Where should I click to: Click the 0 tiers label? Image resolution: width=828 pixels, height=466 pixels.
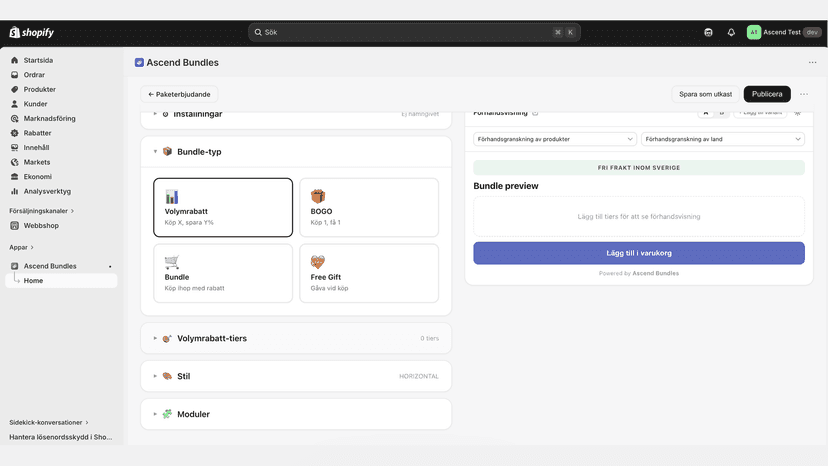point(429,338)
